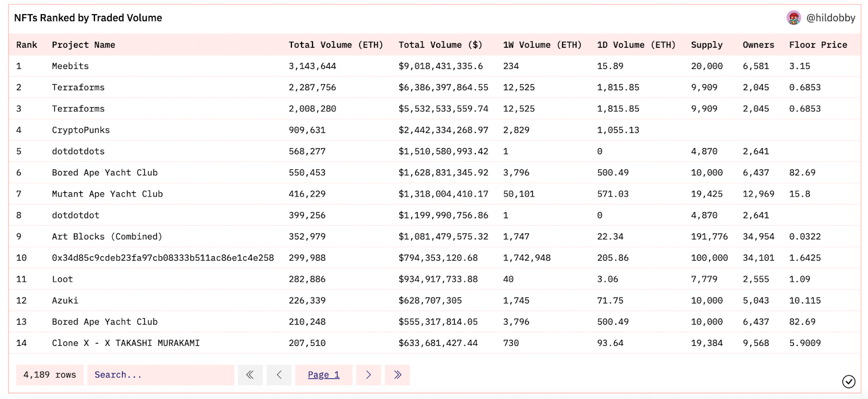868x399 pixels.
Task: Click Clone X owners 9,568
Action: [756, 343]
